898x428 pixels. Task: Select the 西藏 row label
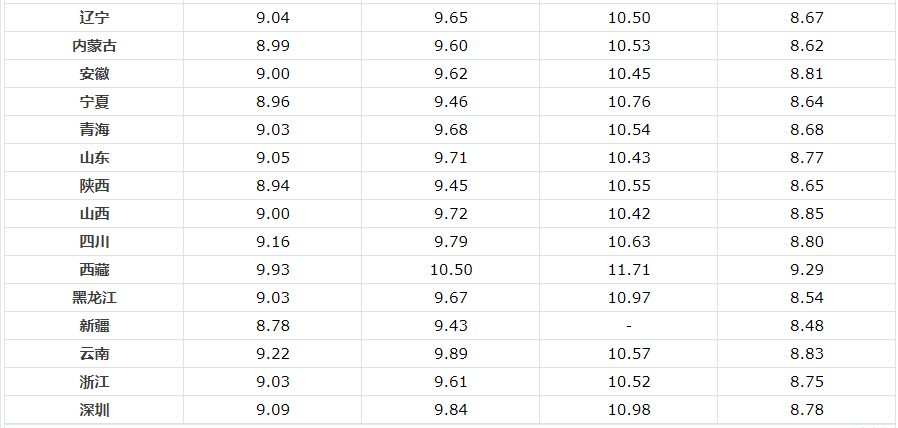95,270
